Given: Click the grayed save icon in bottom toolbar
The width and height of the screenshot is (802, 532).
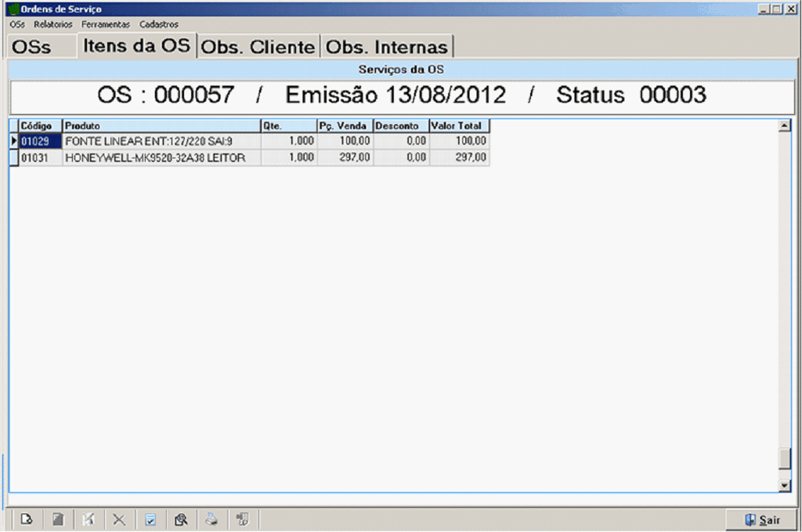Looking at the screenshot, I should coord(58,520).
